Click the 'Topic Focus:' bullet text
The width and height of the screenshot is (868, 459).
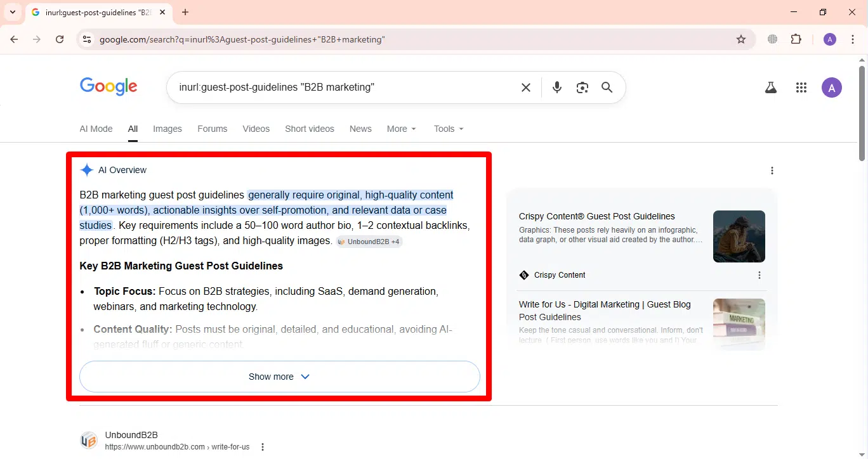coord(125,292)
